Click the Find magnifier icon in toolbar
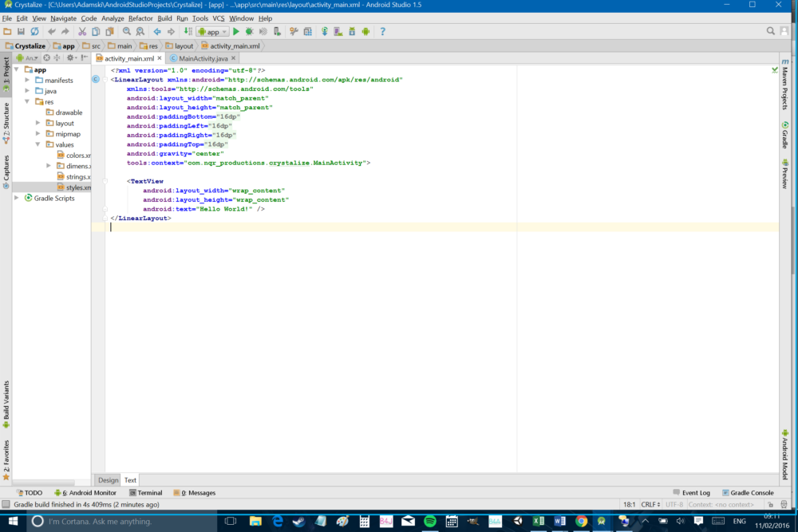Screen dimensions: 798x532 (127, 31)
